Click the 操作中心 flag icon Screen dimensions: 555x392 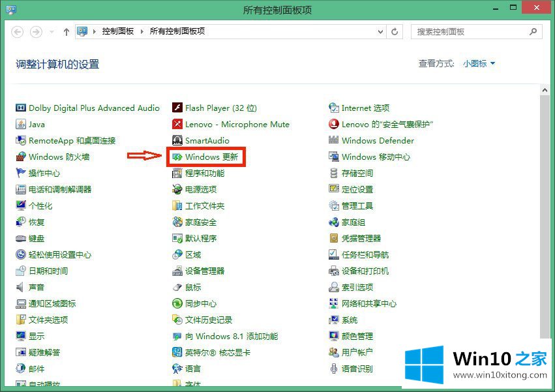pos(20,173)
